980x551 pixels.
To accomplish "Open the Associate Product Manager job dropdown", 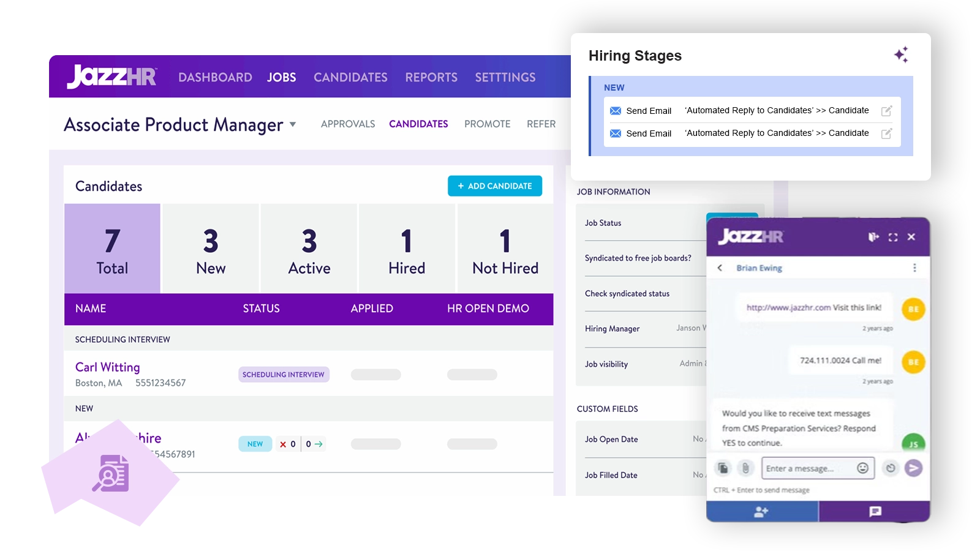I will click(x=293, y=124).
